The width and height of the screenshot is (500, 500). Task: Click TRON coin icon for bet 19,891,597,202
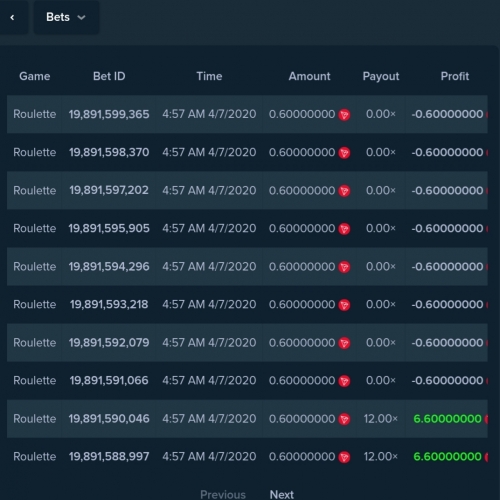344,191
